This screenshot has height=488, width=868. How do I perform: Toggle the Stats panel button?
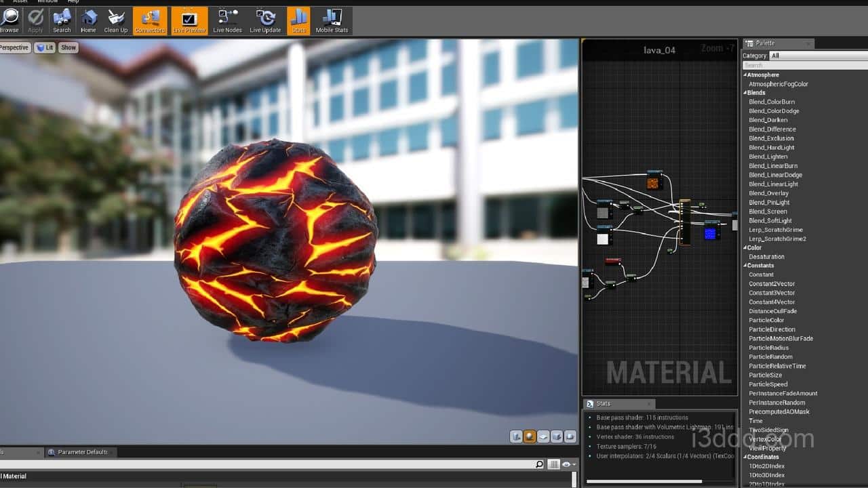click(x=298, y=20)
